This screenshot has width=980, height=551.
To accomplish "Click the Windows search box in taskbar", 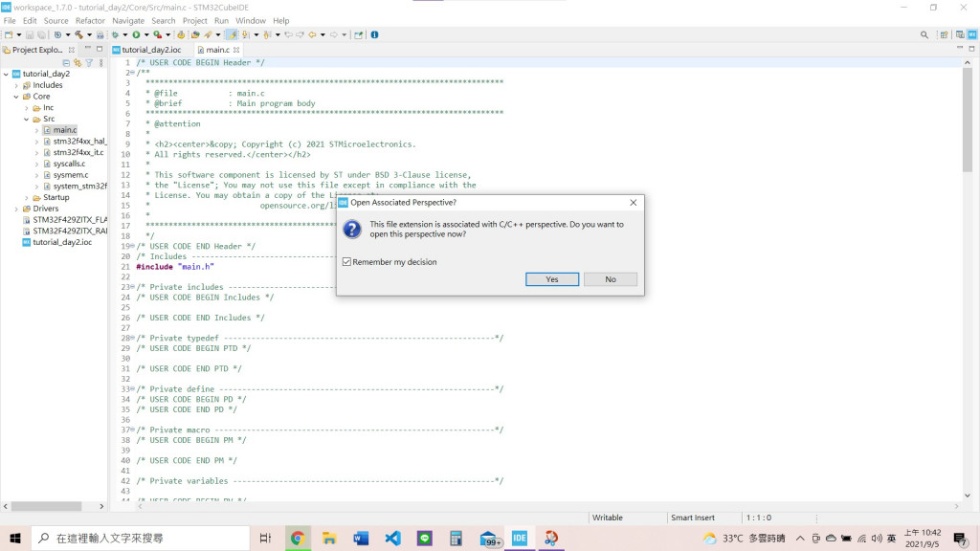I will (x=141, y=538).
